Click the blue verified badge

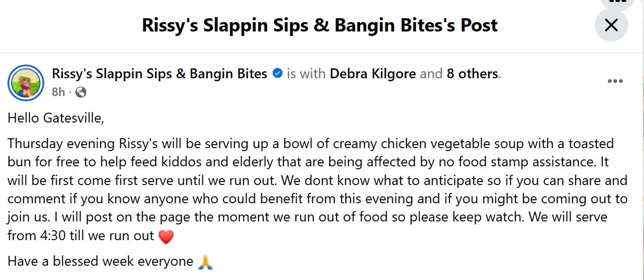click(x=277, y=74)
